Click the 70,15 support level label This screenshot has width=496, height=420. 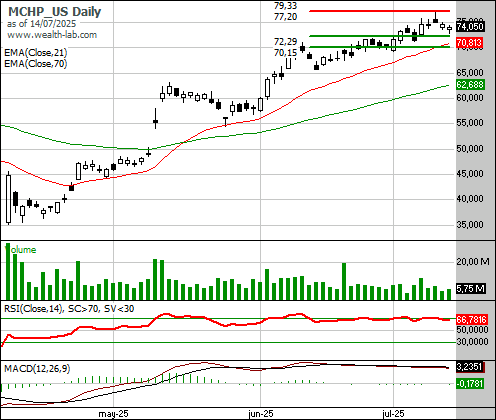(285, 52)
